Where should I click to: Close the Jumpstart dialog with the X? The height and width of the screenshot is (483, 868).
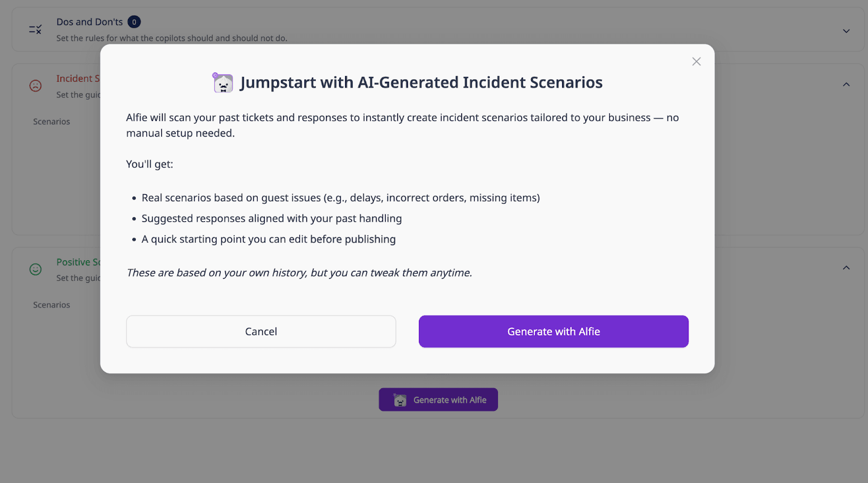(x=697, y=62)
